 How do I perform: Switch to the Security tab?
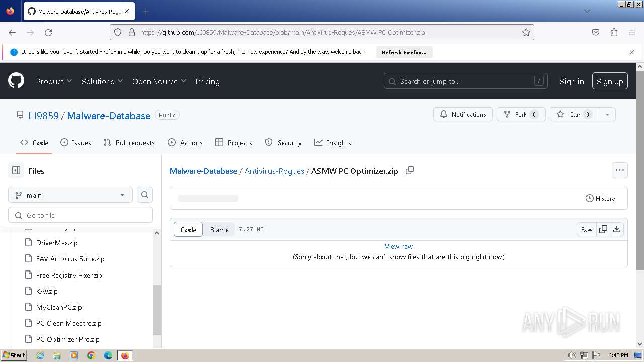(283, 143)
